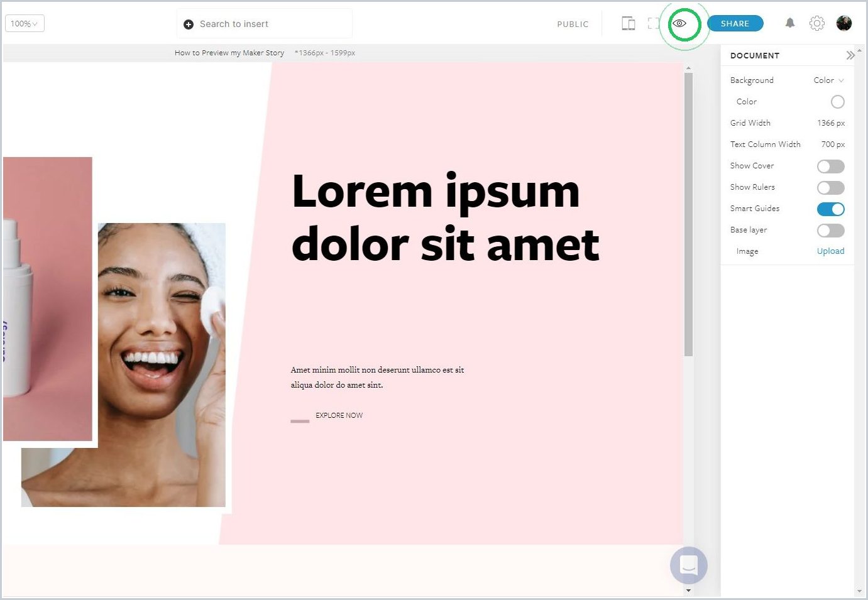Click the PUBLIC status label
868x600 pixels.
pos(573,24)
